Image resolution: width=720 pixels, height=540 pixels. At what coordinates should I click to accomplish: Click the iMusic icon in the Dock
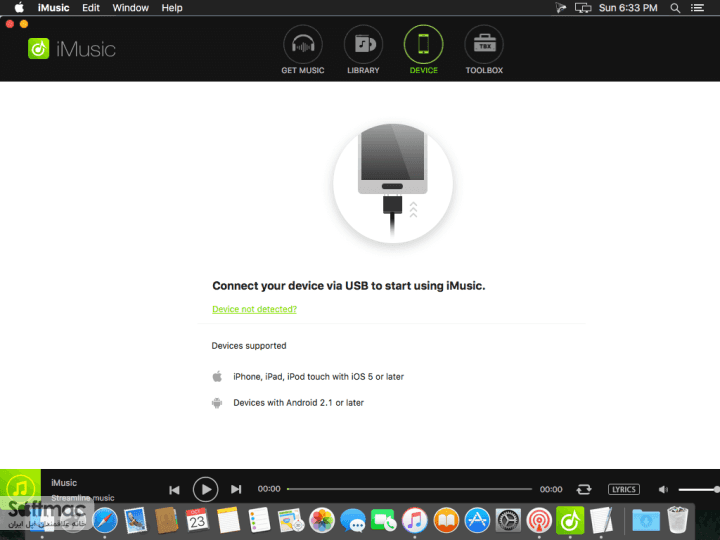(570, 520)
